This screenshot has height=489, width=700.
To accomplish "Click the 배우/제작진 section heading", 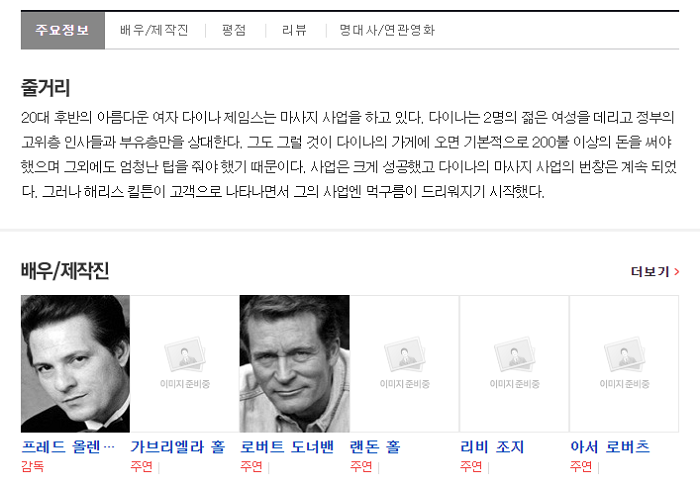I will pyautogui.click(x=65, y=271).
